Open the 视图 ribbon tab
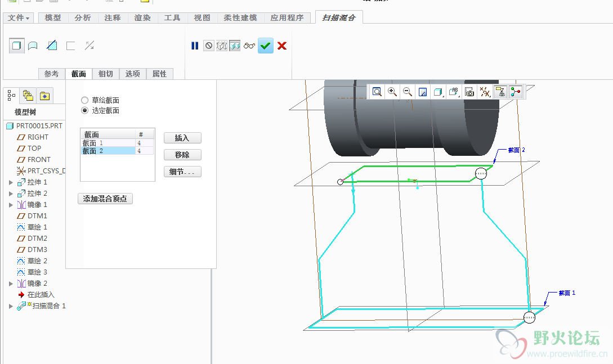Screen dimensions: 613x364 [x=202, y=18]
